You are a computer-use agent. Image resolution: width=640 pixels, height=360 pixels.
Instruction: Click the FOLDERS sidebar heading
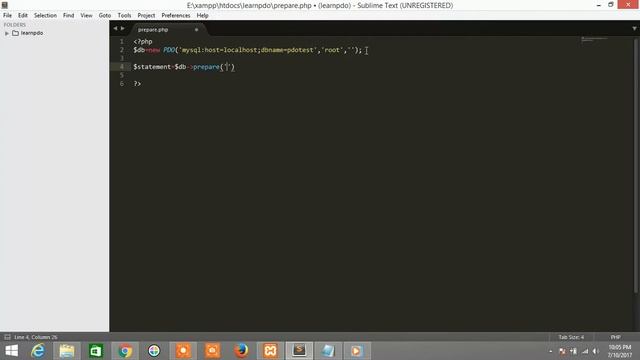click(15, 25)
